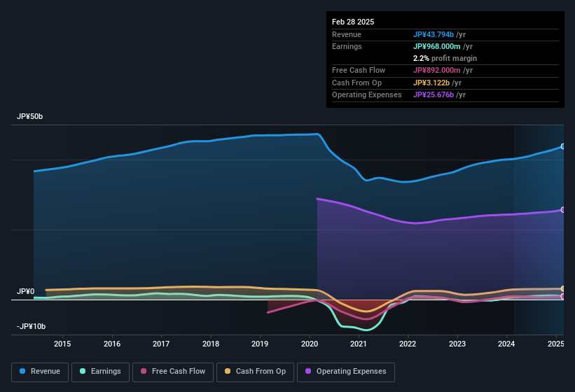Toggle the Earnings legend button

pos(100,372)
